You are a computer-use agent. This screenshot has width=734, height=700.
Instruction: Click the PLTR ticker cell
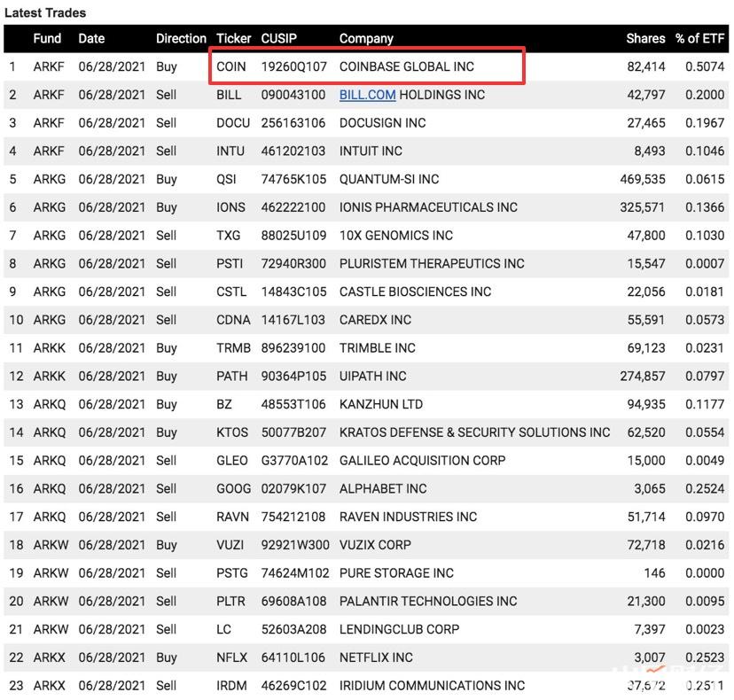(x=232, y=602)
